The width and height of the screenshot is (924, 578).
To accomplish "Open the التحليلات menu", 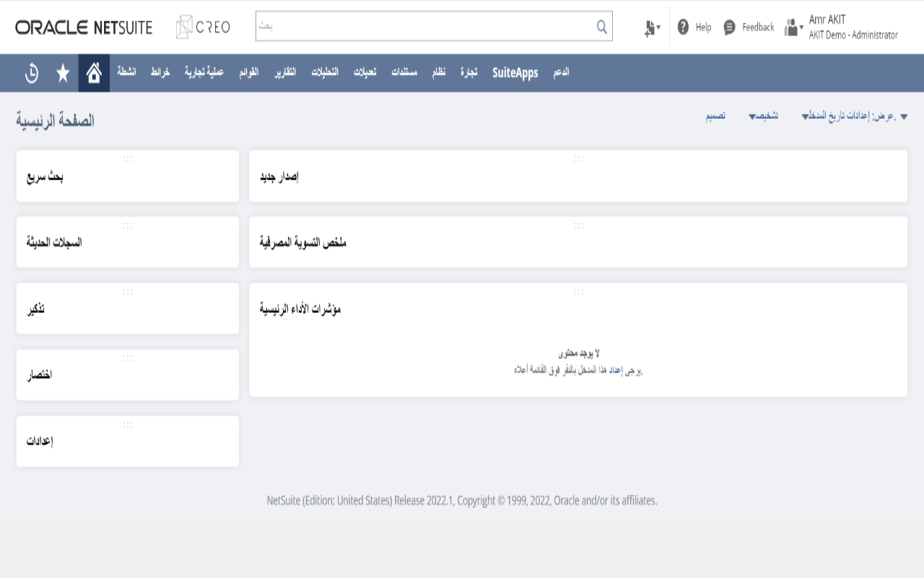I will click(325, 73).
